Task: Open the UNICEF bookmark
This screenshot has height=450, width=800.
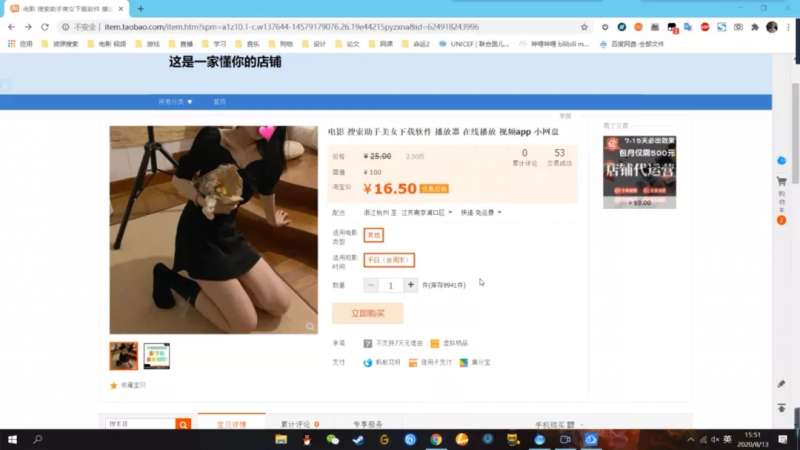Action: pos(474,44)
